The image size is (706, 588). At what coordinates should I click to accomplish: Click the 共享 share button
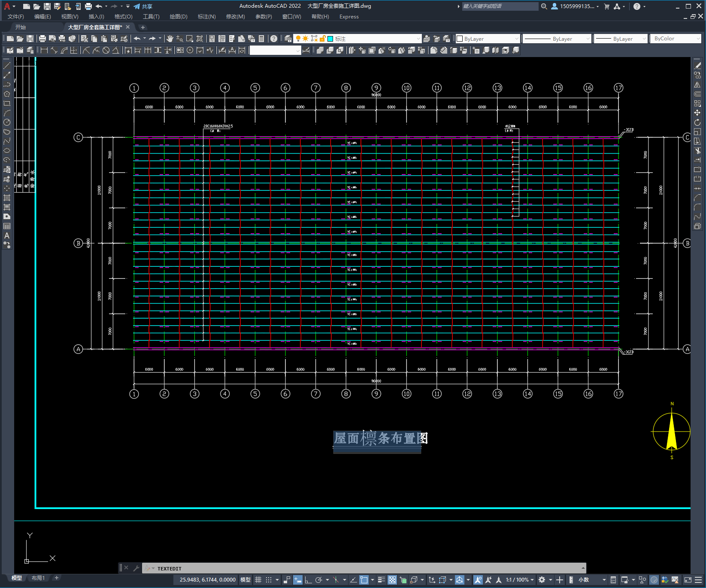click(143, 6)
